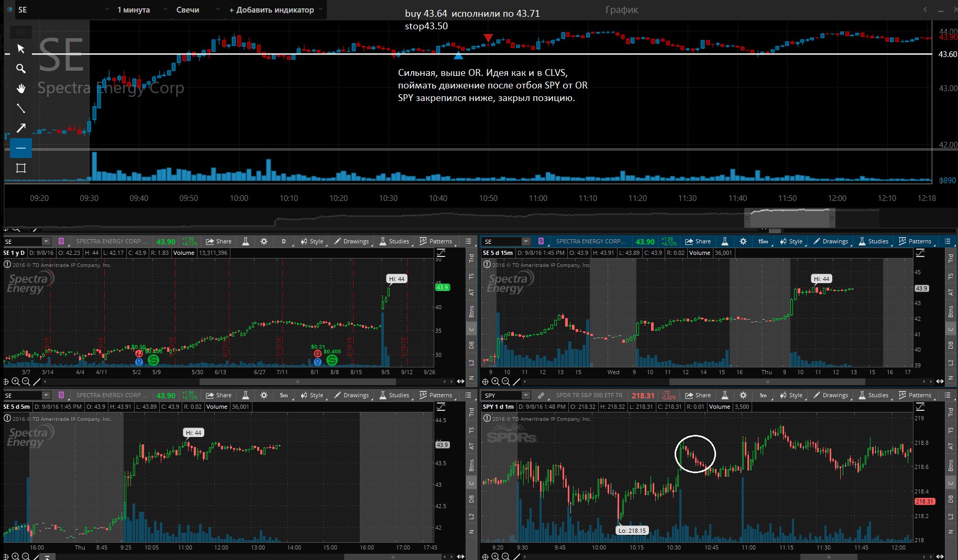Select the rectangle drawing tool
The height and width of the screenshot is (560, 958).
(x=21, y=168)
